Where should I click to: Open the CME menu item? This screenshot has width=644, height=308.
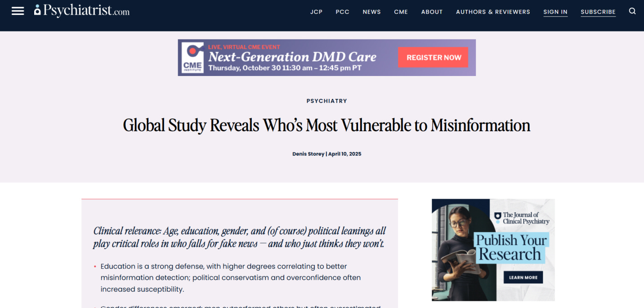point(401,12)
